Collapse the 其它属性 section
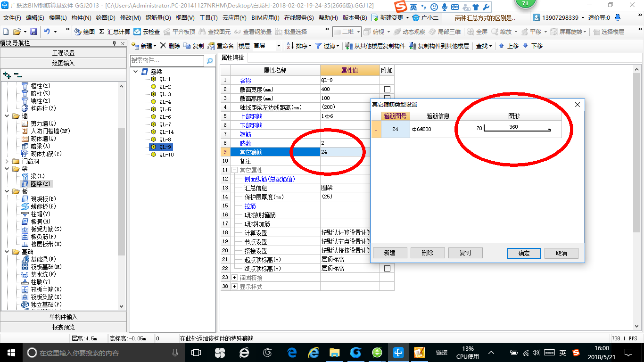644x362 pixels. tap(234, 170)
